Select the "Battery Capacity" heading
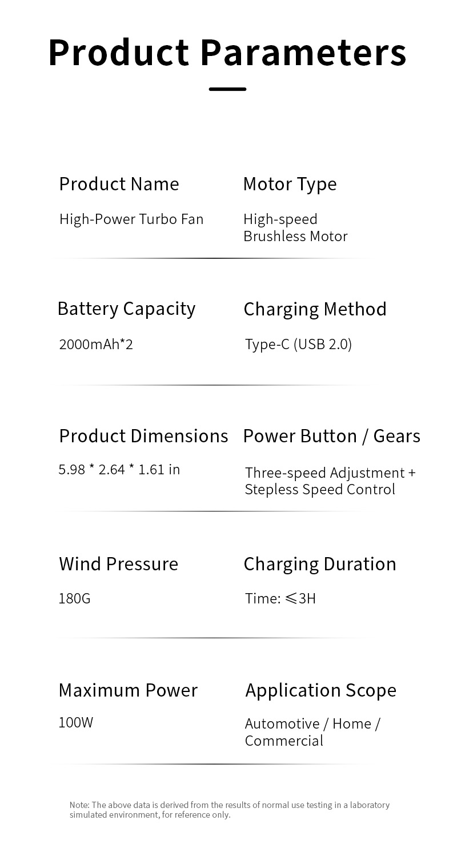The width and height of the screenshot is (457, 868). pos(126,309)
